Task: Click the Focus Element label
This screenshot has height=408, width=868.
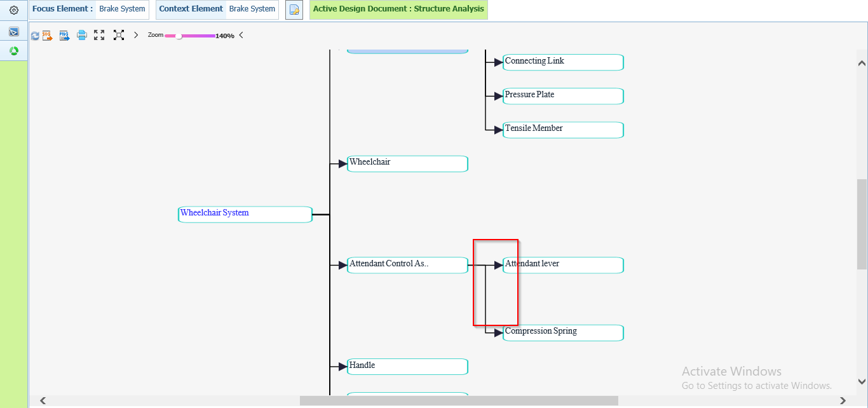Action: (62, 9)
